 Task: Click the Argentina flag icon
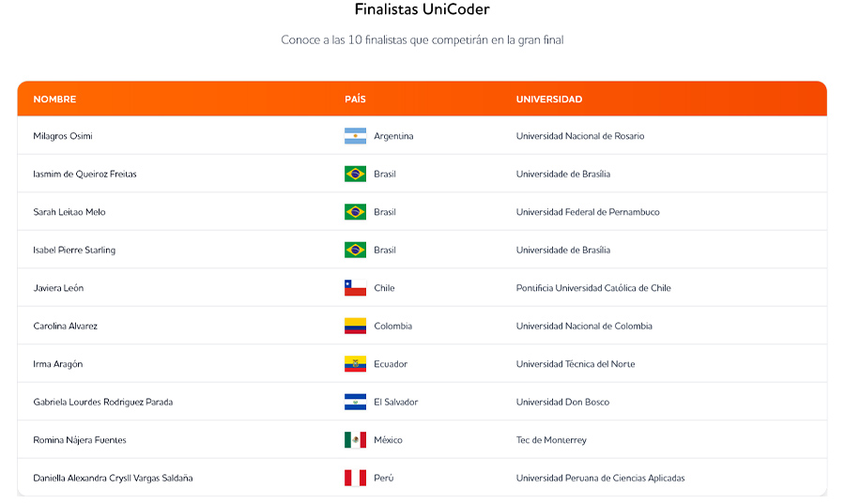[355, 136]
